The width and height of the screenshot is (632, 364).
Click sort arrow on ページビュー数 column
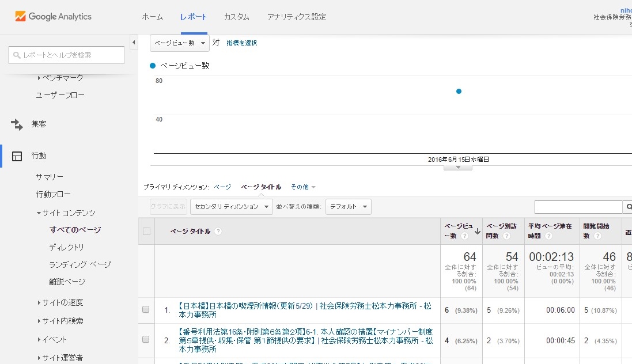478,232
